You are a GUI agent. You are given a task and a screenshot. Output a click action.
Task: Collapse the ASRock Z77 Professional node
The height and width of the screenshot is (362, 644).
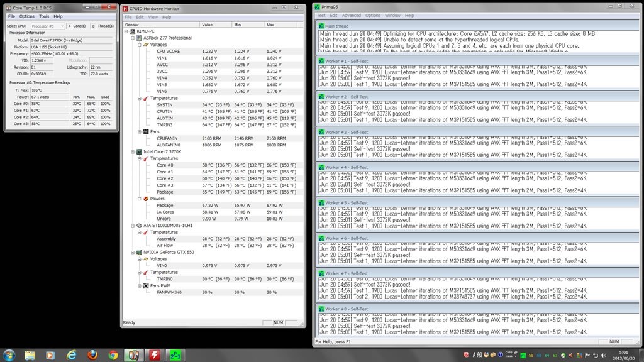(x=133, y=38)
